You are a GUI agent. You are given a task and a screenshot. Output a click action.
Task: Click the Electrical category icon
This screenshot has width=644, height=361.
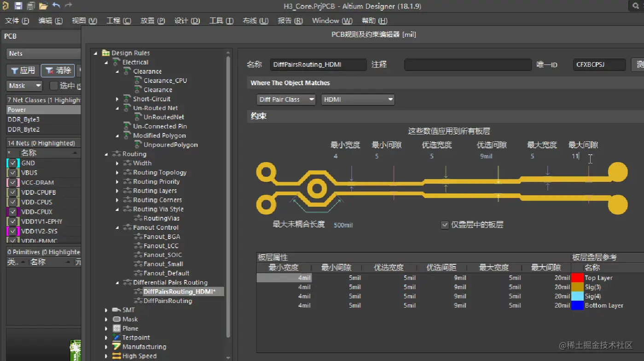(116, 62)
